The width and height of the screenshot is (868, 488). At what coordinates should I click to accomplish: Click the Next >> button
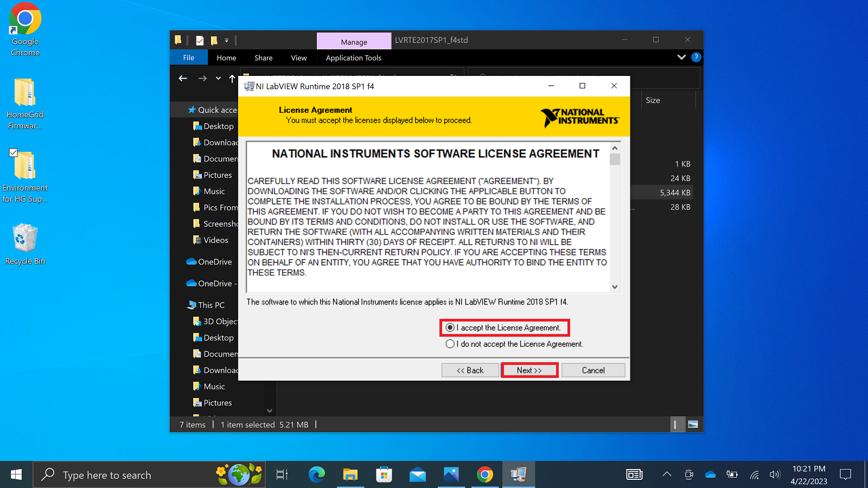(x=529, y=370)
